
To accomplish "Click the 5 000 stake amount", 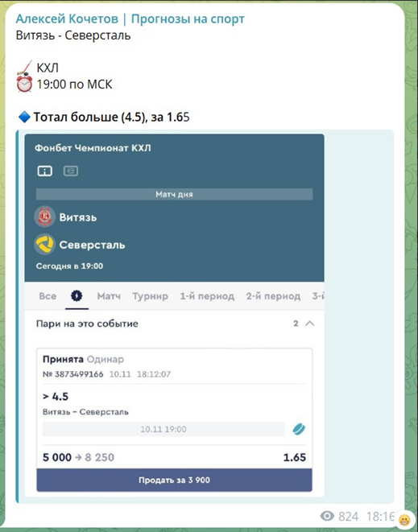I will click(57, 457).
